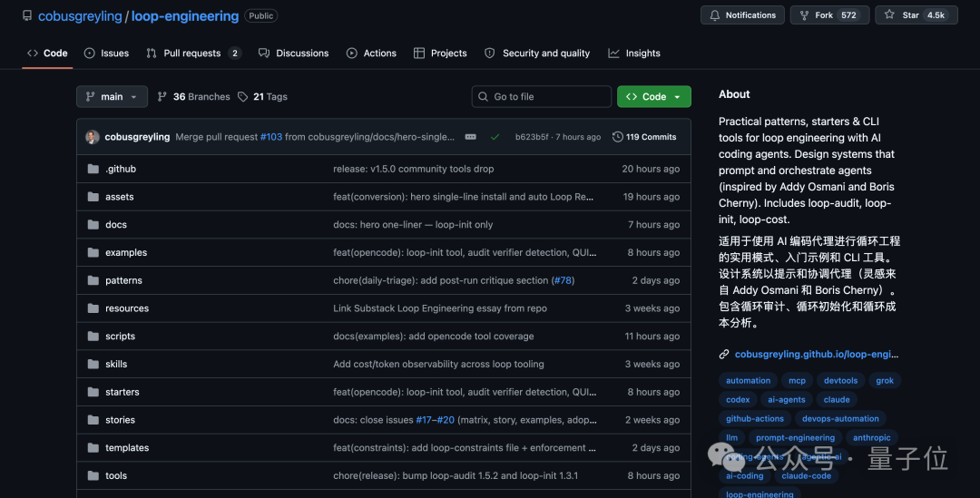Click the branch icon next to 36 Branches

coord(162,97)
